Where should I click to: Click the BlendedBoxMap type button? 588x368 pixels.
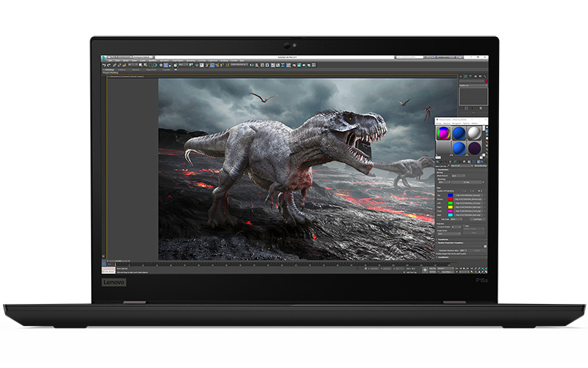point(481,166)
